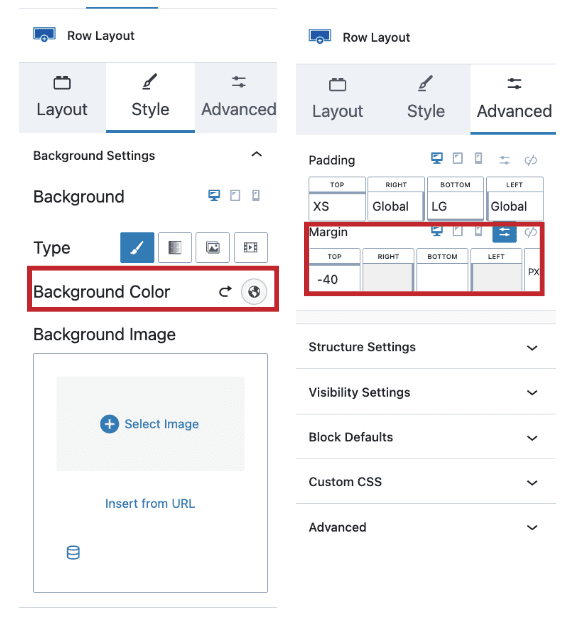This screenshot has height=626, width=584.
Task: Open the Layout tab in left panel
Action: [62, 97]
